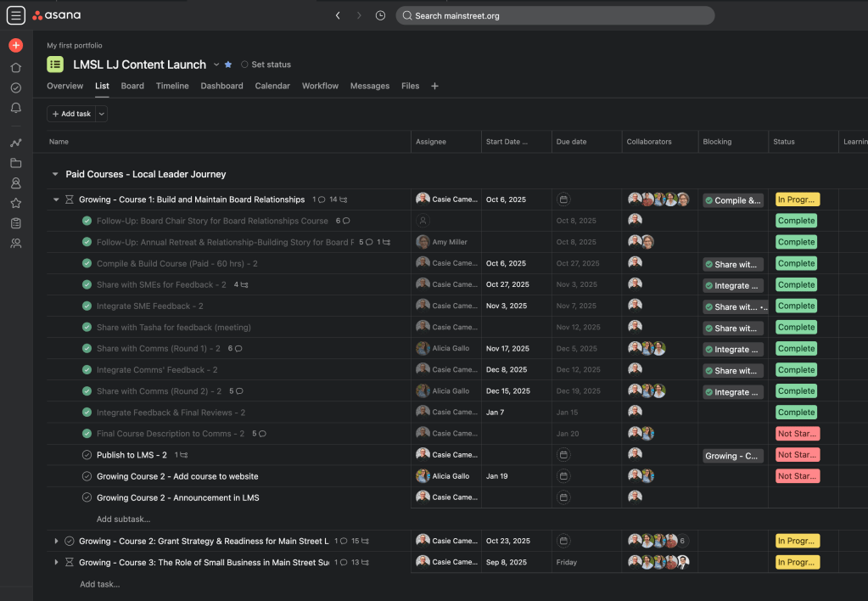Click Add subtask link
The image size is (868, 601).
tap(123, 519)
